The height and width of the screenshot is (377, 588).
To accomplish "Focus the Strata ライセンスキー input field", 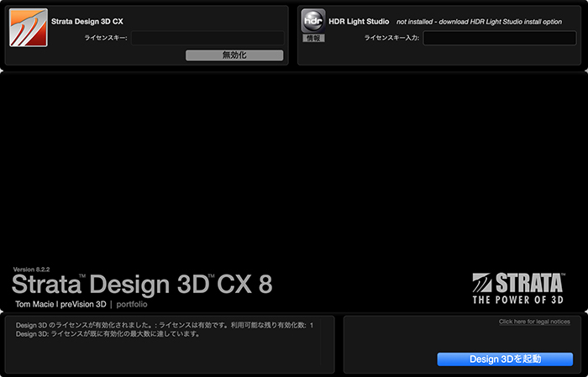I will (207, 38).
